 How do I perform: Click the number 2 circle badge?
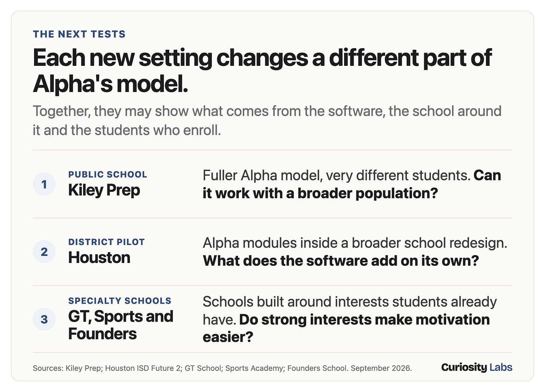pyautogui.click(x=44, y=252)
